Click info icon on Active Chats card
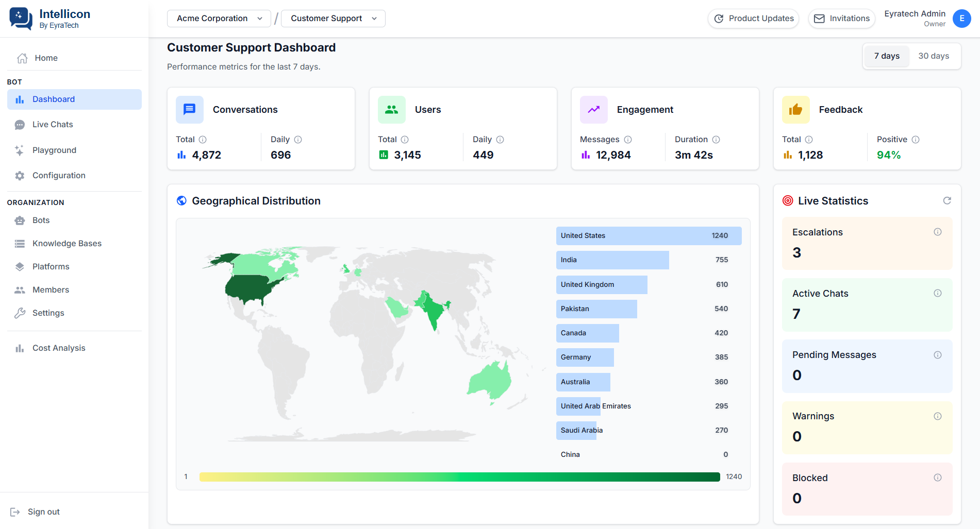 tap(938, 293)
